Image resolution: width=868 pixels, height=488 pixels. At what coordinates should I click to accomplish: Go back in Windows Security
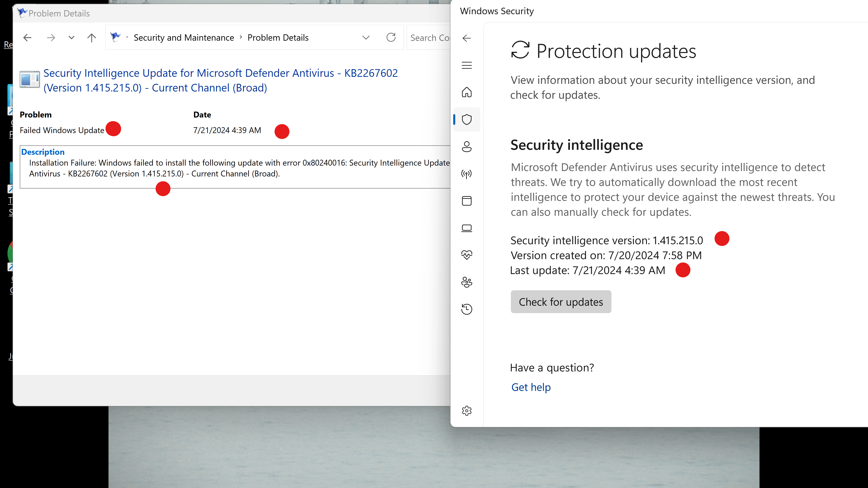pyautogui.click(x=467, y=38)
